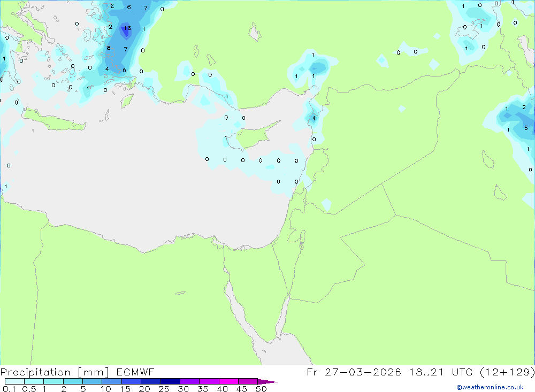This screenshot has height=392, width=535.
Task: Click the legend label "35"
Action: point(203,389)
